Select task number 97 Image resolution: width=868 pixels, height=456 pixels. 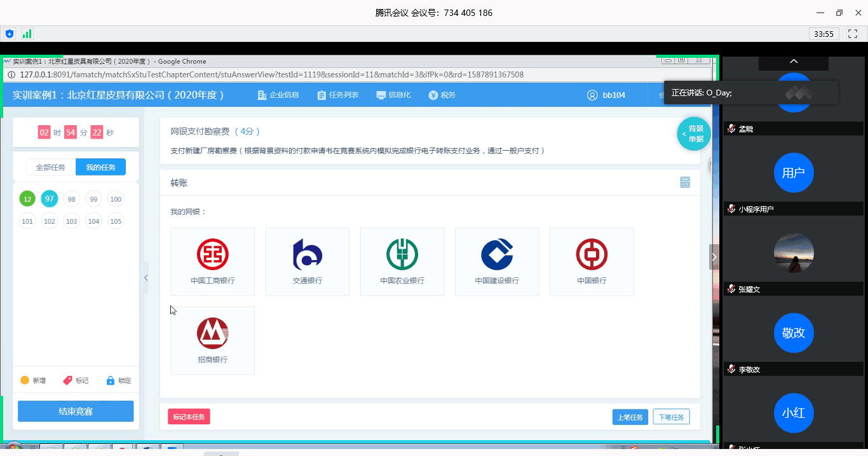pyautogui.click(x=50, y=199)
